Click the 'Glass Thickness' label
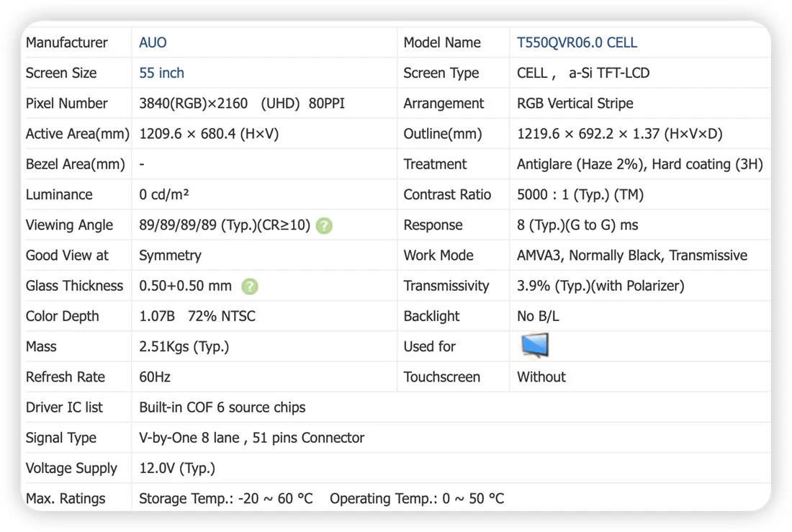The image size is (792, 532). [74, 286]
